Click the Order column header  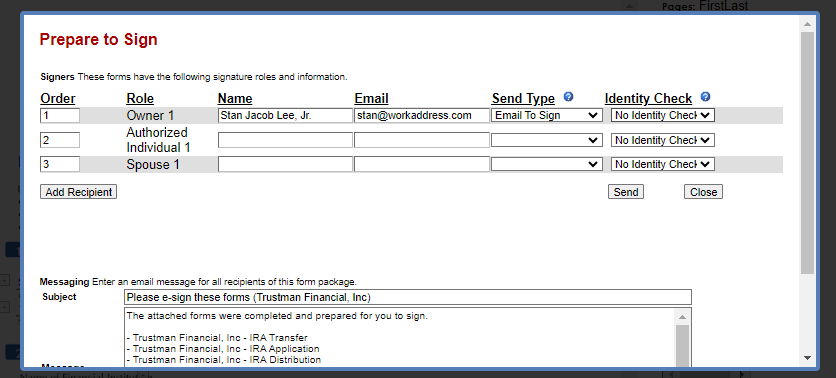[58, 99]
